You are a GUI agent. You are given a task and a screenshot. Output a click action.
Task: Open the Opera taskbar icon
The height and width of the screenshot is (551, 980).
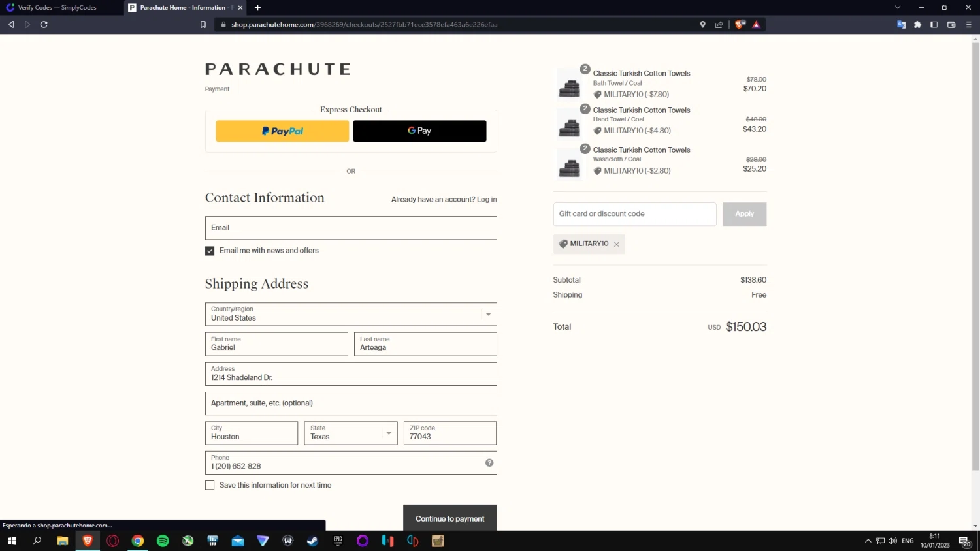(x=112, y=541)
